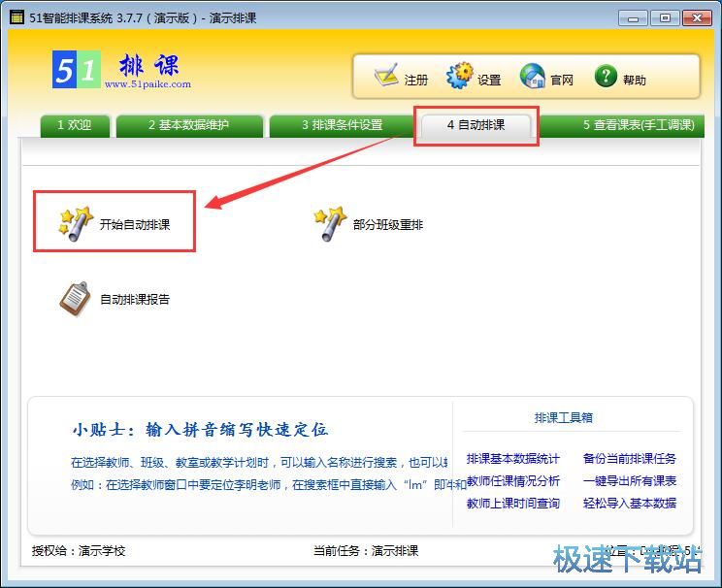Open 帮助 green question mark icon
The height and width of the screenshot is (588, 722).
point(607,77)
